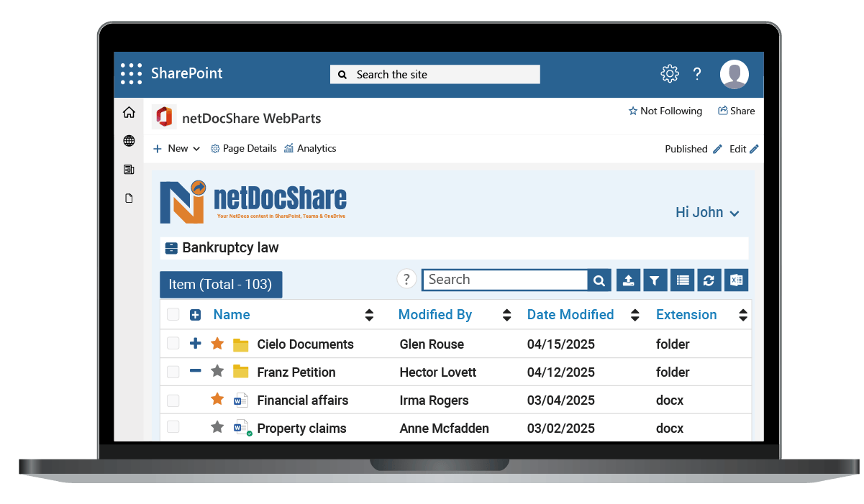Check the Financial affairs row checkbox
The width and height of the screenshot is (864, 504).
coord(173,400)
